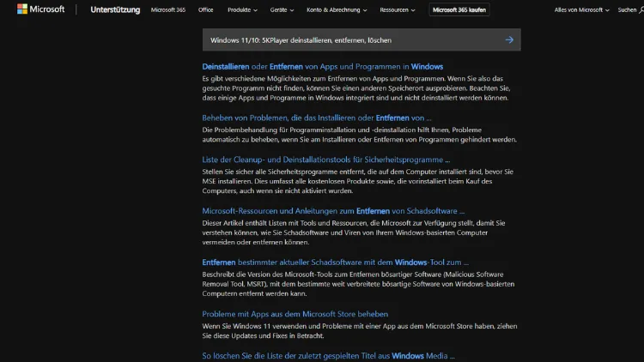Click the Microsoft 365 kaufen button
The image size is (644, 362).
(x=459, y=9)
